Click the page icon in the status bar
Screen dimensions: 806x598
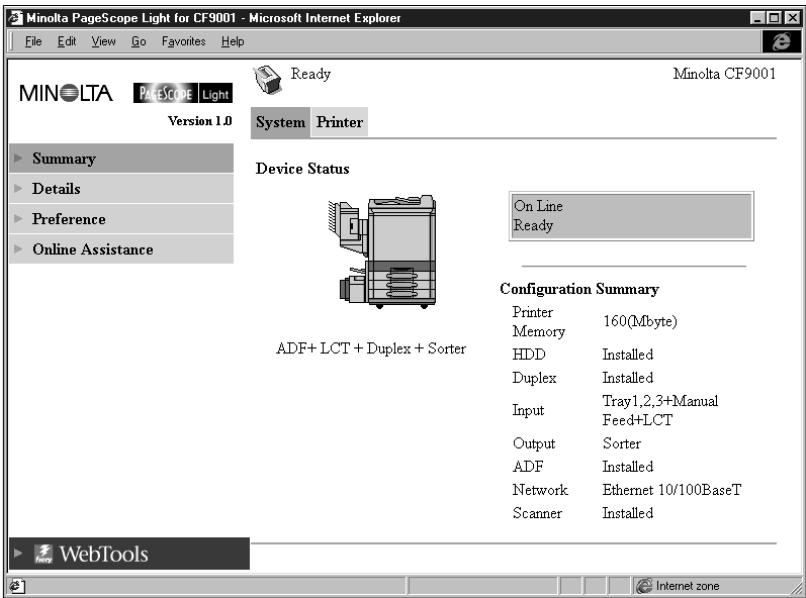coord(16,586)
